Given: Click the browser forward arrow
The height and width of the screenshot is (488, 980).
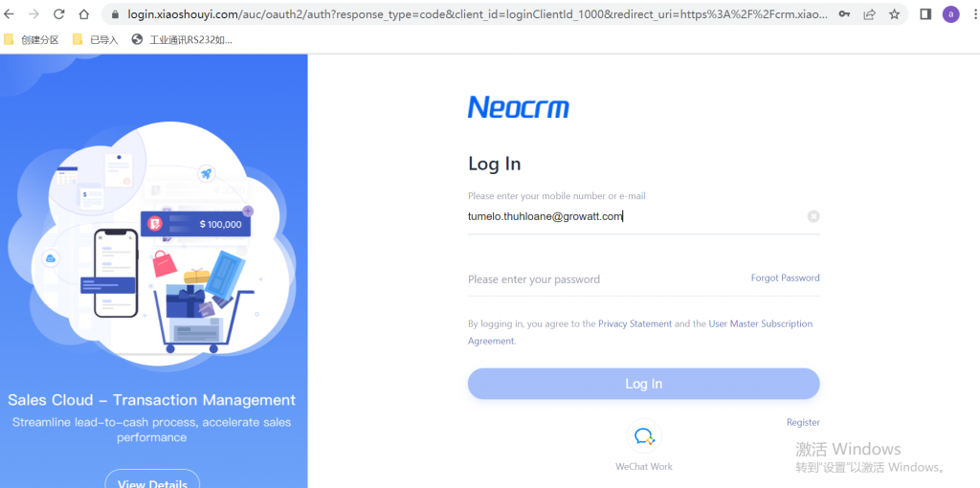Looking at the screenshot, I should tap(33, 13).
